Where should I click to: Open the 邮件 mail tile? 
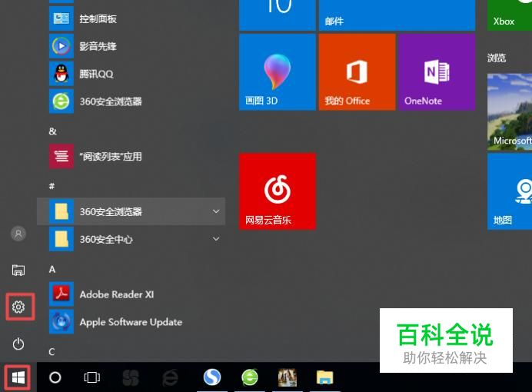[397, 15]
